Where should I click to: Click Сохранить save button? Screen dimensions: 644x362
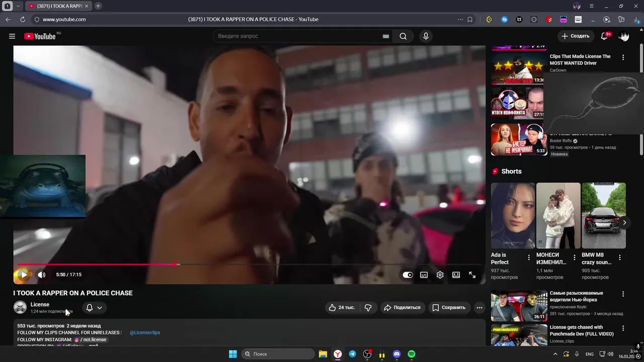449,308
